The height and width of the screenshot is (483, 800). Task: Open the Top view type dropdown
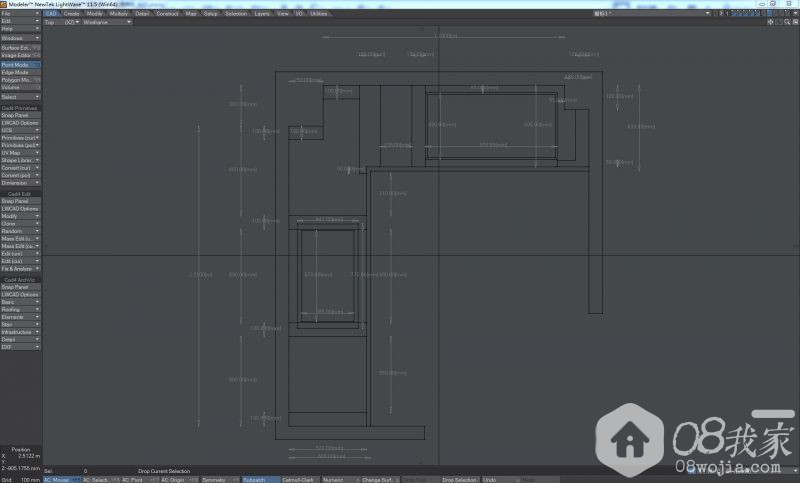pos(52,22)
